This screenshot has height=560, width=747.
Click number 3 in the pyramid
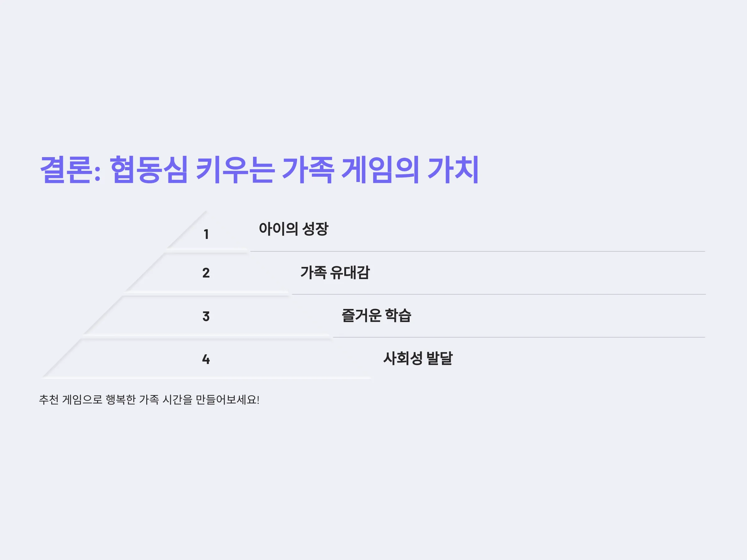tap(206, 316)
